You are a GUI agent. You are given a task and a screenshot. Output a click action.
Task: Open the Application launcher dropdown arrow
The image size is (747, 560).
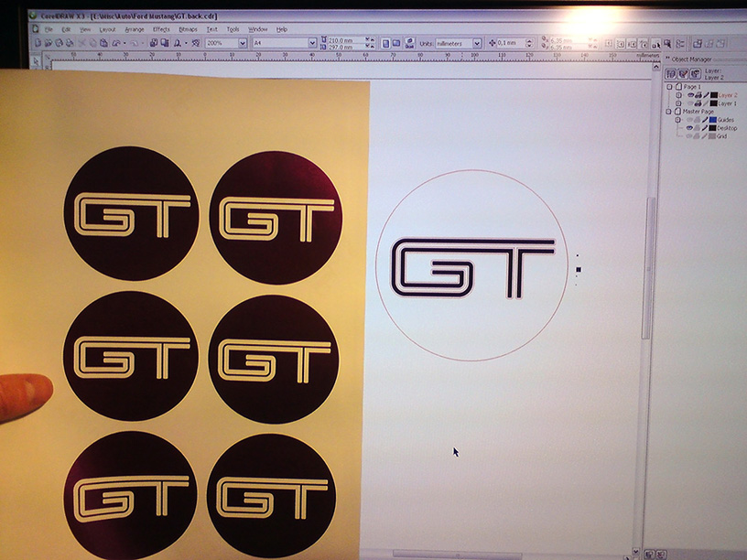coord(186,43)
